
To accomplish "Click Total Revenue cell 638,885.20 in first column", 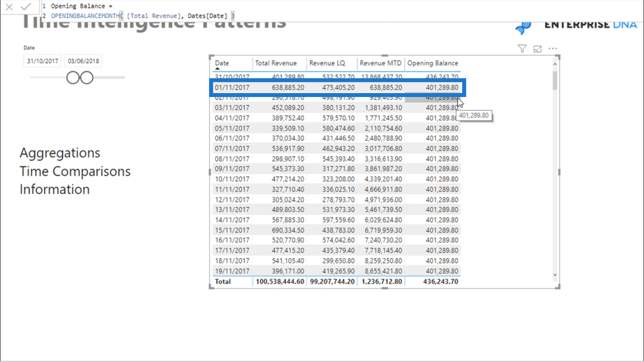I will tap(288, 87).
